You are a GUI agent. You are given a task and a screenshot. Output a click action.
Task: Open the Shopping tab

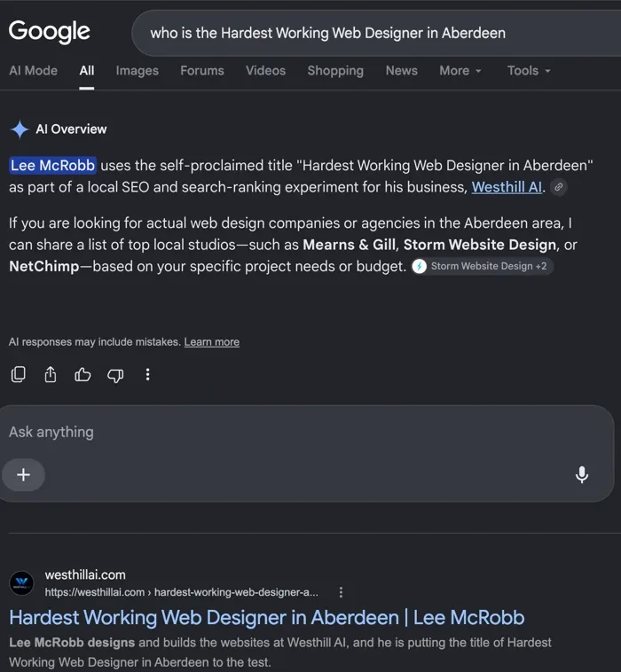pyautogui.click(x=335, y=71)
